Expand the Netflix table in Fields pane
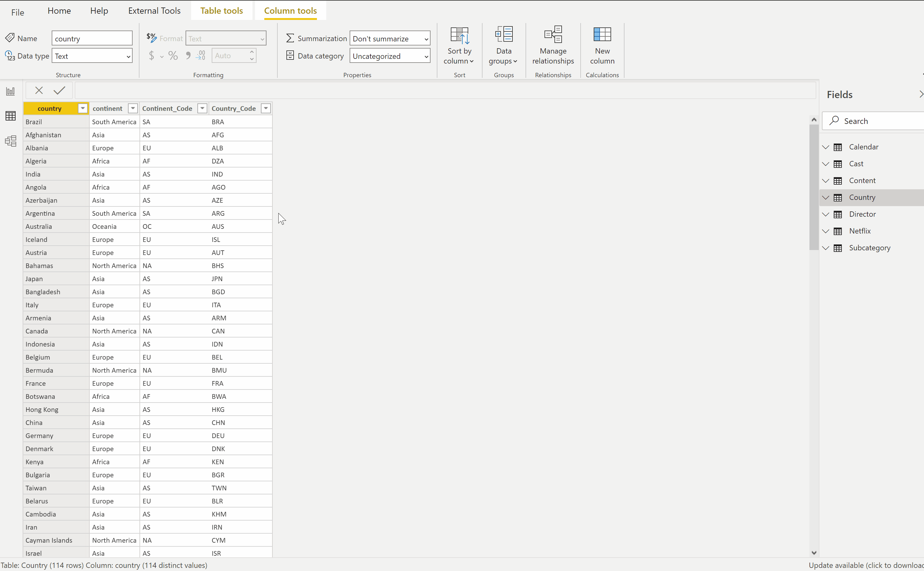924x571 pixels. coord(825,231)
